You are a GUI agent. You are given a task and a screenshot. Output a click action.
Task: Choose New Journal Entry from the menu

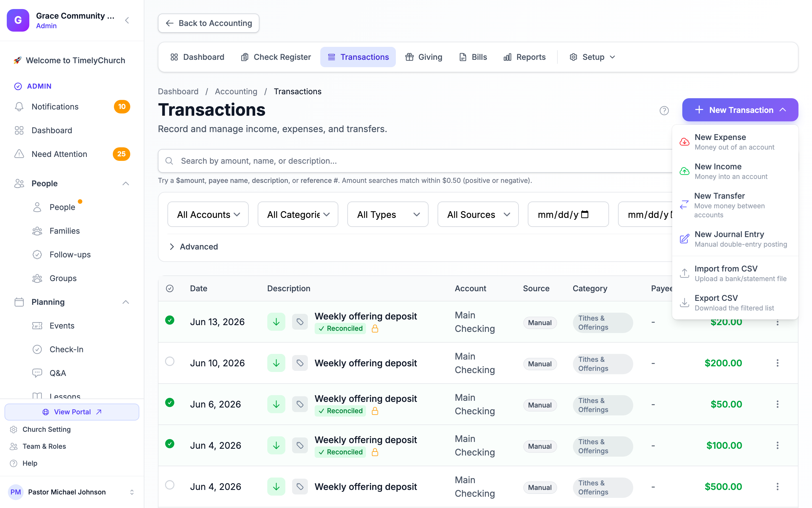click(735, 239)
